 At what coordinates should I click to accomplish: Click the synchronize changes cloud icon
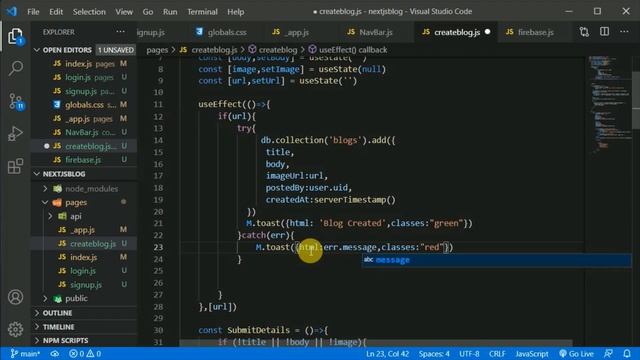54,353
